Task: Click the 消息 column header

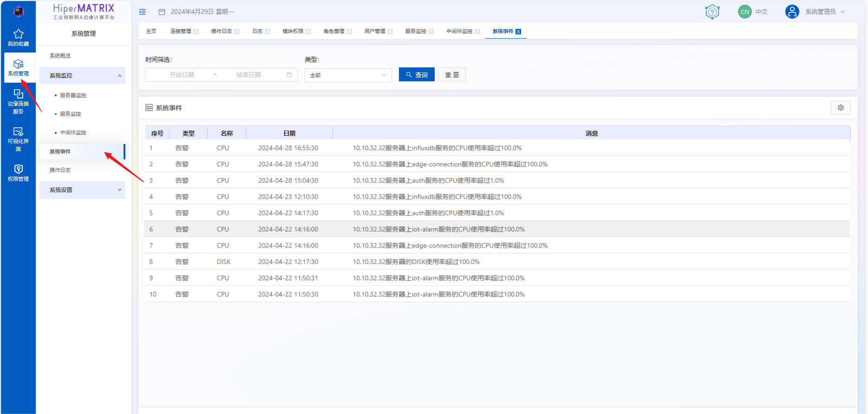Action: click(592, 133)
